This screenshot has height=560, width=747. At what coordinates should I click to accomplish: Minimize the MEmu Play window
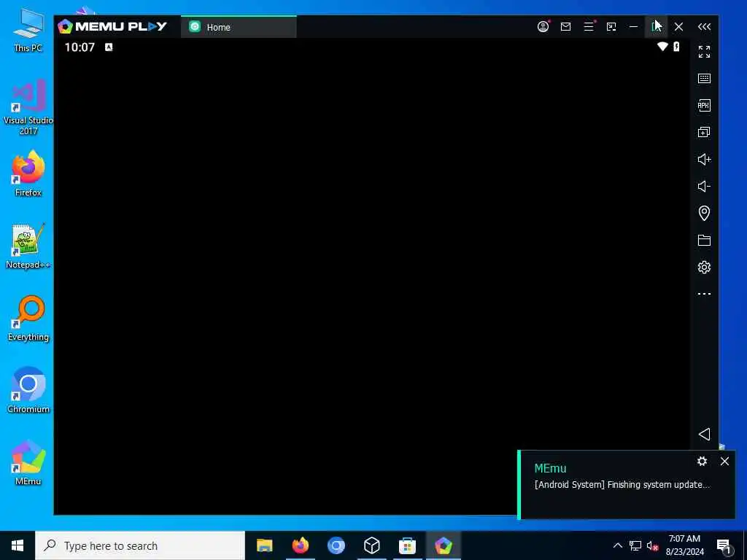pos(634,27)
